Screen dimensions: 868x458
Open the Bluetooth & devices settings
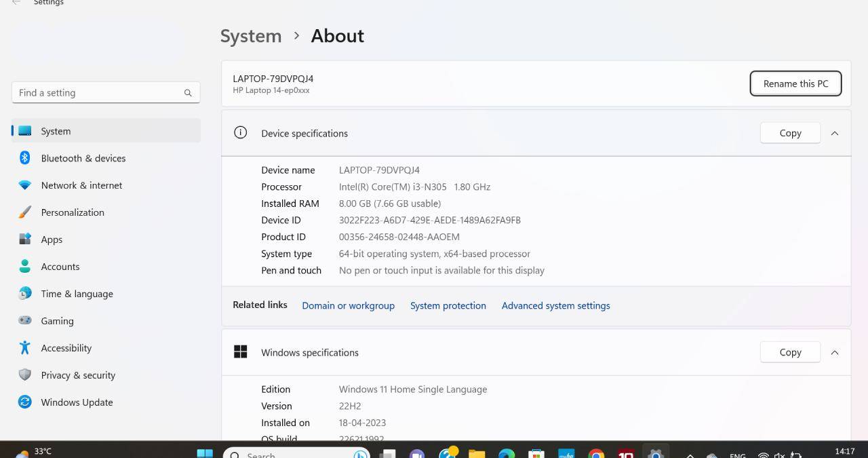click(83, 158)
